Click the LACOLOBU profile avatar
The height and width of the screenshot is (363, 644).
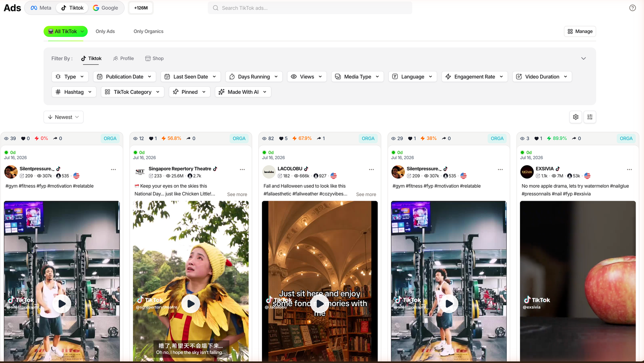coord(269,172)
